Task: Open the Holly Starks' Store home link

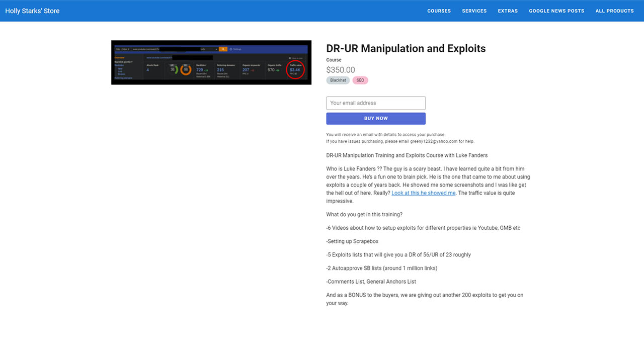Action: tap(32, 11)
